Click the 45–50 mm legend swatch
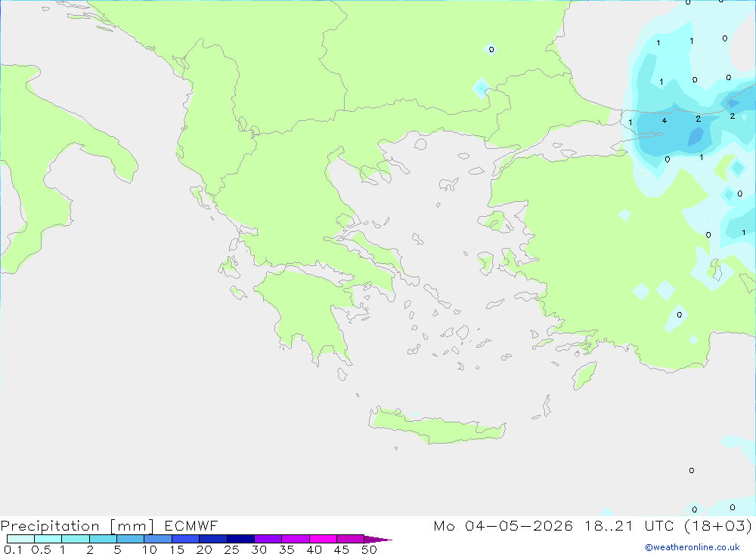The height and width of the screenshot is (554, 756). [351, 539]
